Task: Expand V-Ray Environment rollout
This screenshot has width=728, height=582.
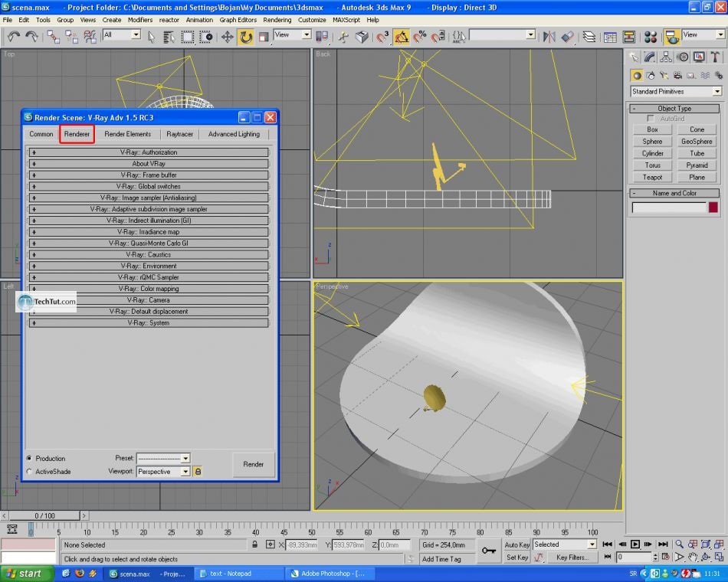Action: point(149,266)
